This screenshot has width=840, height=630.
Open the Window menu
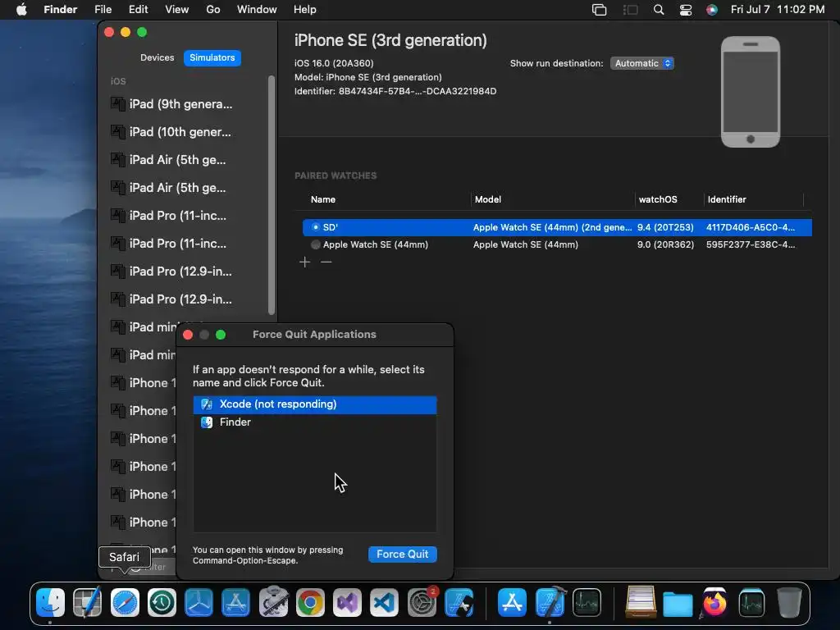coord(257,10)
